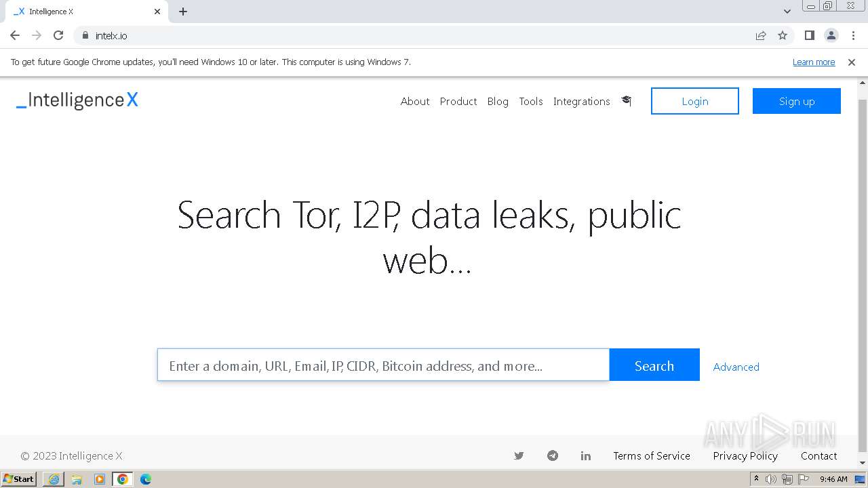Open the Telegram icon in footer

[x=553, y=455]
